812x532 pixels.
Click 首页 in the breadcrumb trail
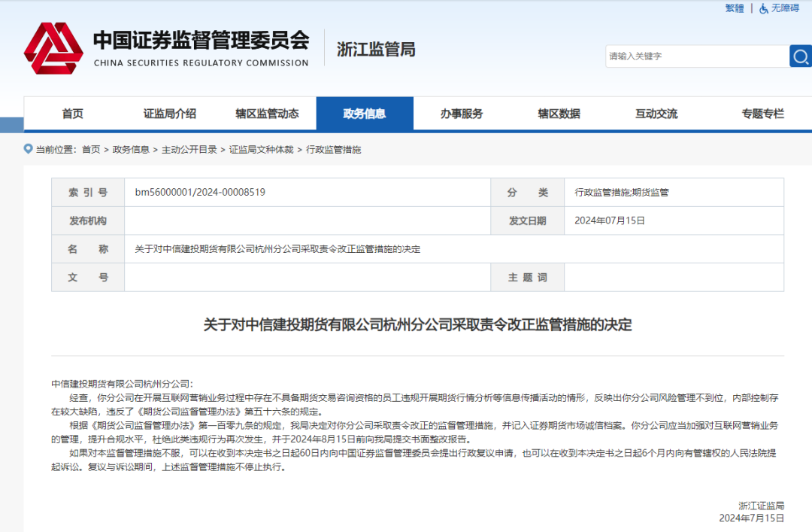[x=91, y=150]
